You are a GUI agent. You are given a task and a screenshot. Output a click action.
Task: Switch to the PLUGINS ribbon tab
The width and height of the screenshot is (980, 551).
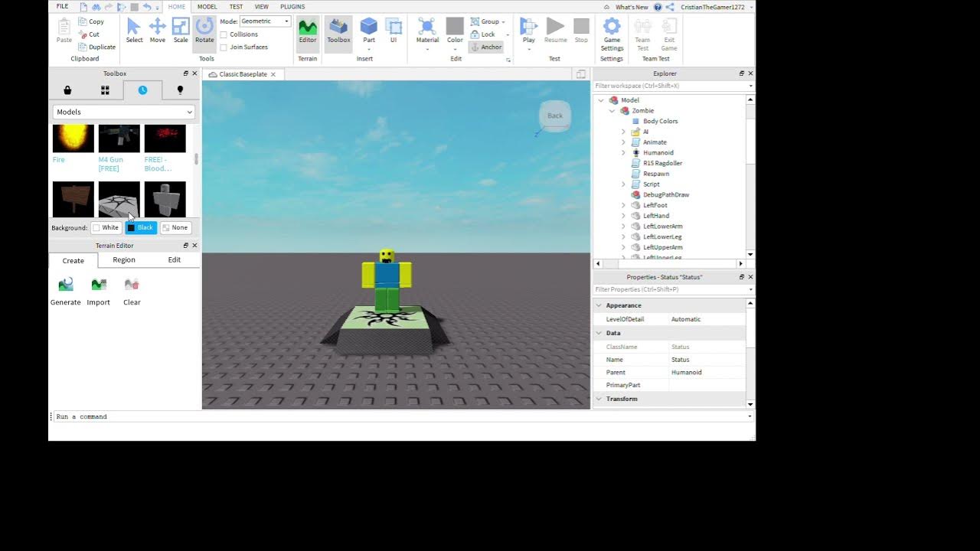point(292,7)
